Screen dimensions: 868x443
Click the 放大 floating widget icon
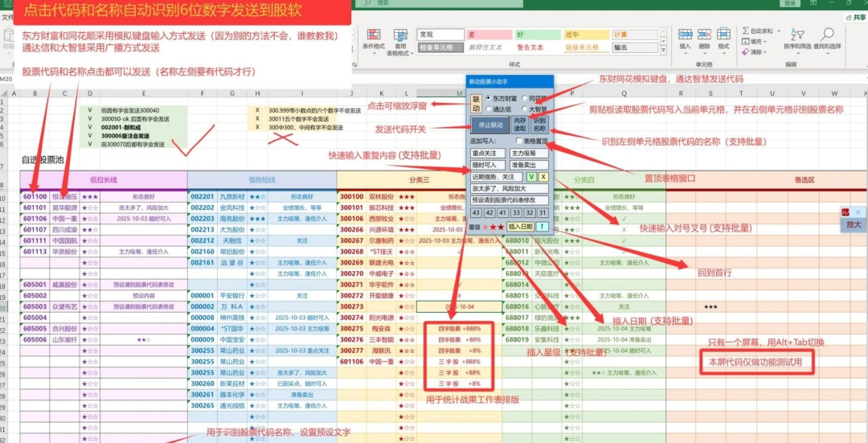(x=845, y=212)
